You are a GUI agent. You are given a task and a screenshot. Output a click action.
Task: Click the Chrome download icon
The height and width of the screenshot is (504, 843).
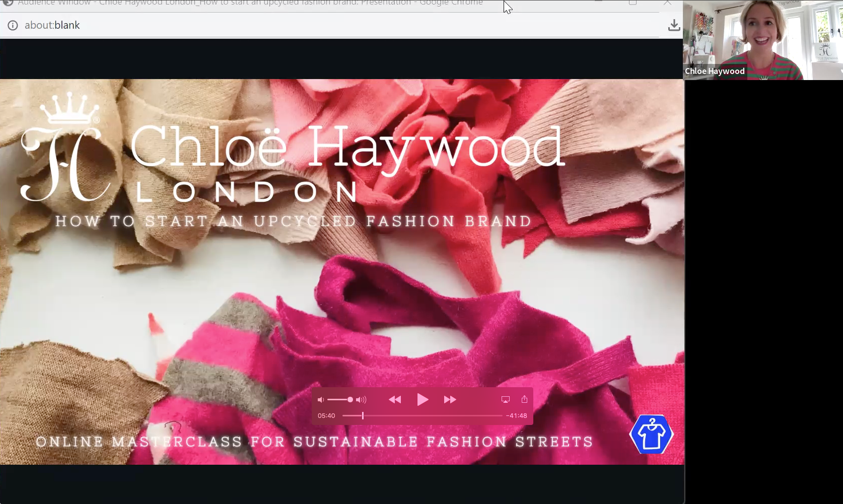click(x=674, y=25)
